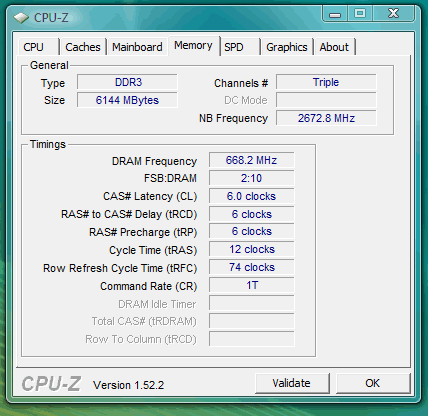Click the tRCD delay value field
The image size is (428, 416).
pos(252,214)
